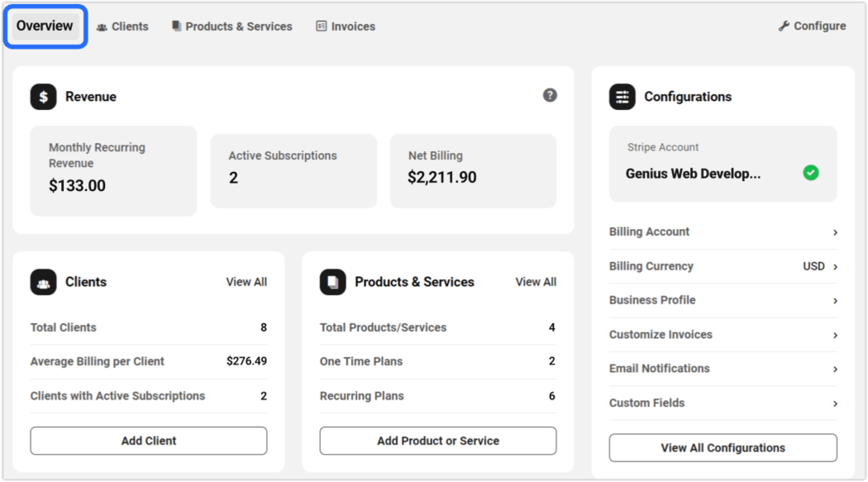868x482 pixels.
Task: Click the Customize Invoices label
Action: pos(661,335)
